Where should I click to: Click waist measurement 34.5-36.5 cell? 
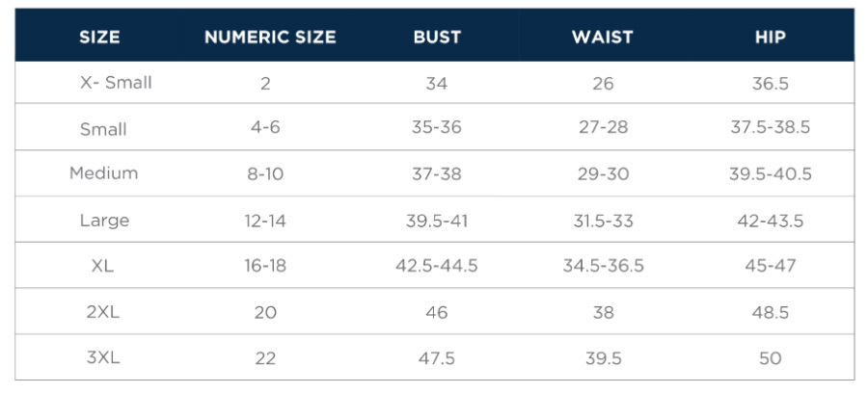coord(603,266)
